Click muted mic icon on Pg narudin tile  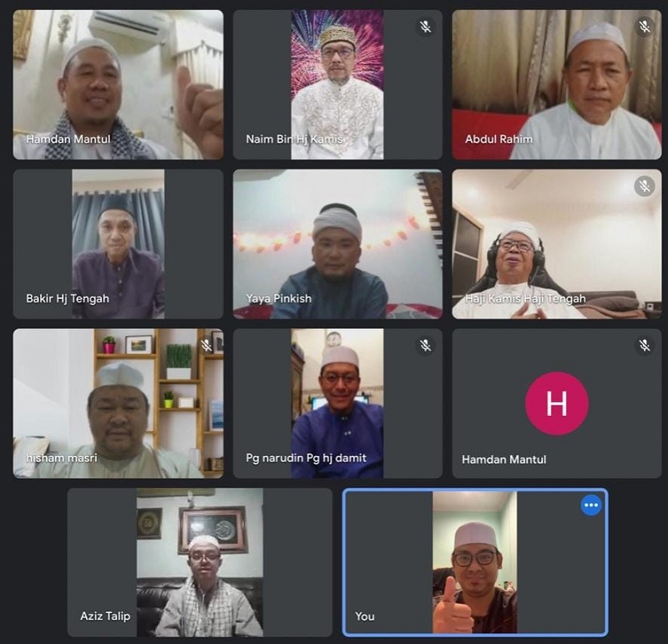click(x=425, y=345)
